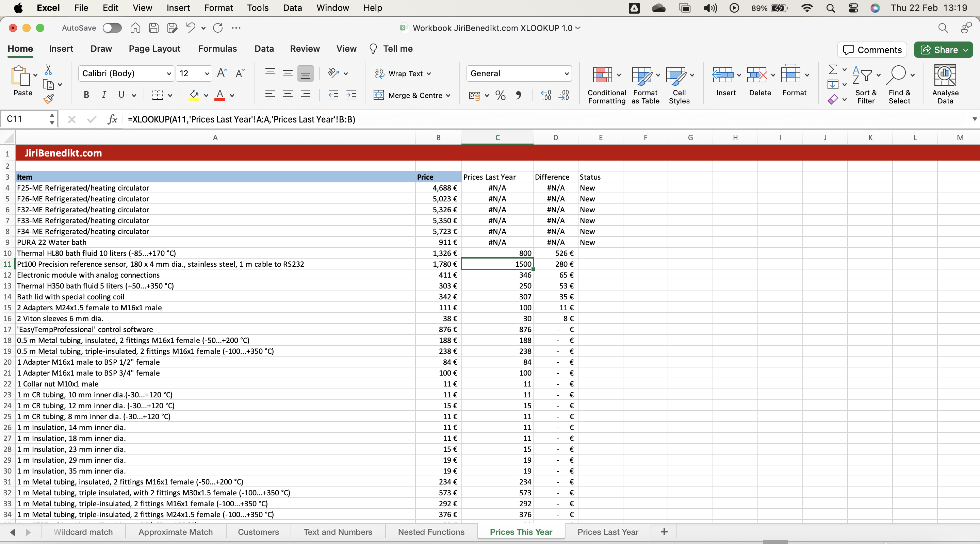Toggle Merge & Centre
This screenshot has height=544, width=980.
click(408, 95)
